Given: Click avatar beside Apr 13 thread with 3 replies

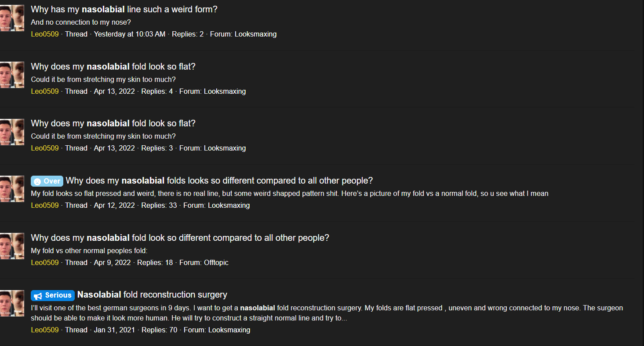Looking at the screenshot, I should click(x=12, y=132).
